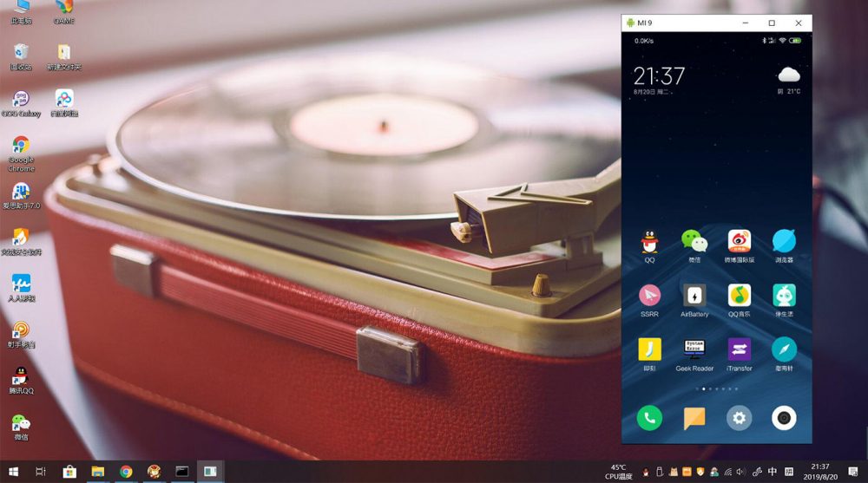Open the QQ penguin app on the phone screen
868x483 pixels.
click(x=649, y=242)
